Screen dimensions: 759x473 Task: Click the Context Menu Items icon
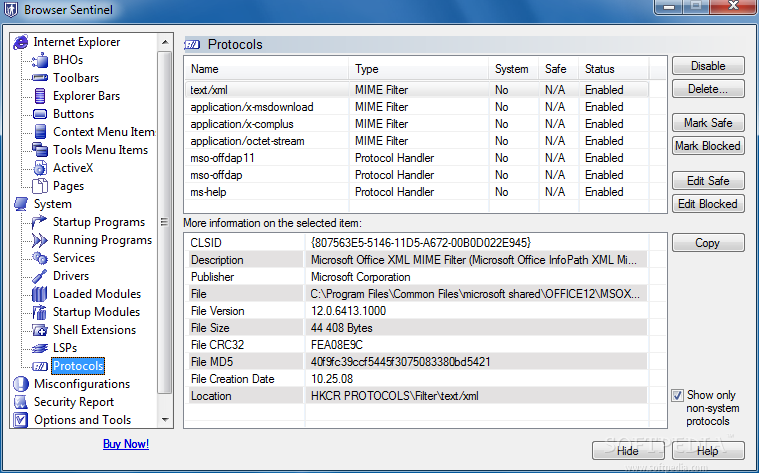tap(40, 132)
